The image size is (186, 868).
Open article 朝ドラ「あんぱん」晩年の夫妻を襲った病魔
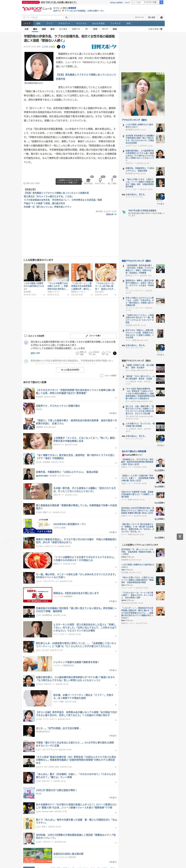point(76,821)
